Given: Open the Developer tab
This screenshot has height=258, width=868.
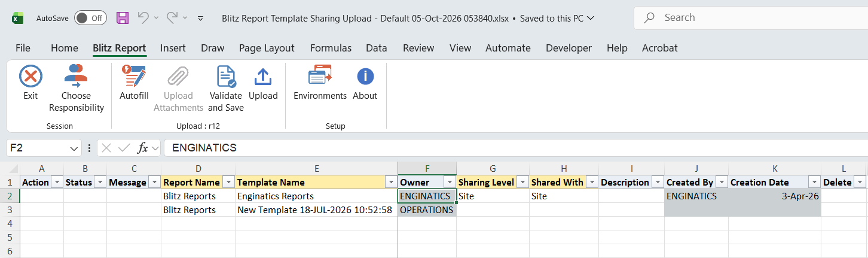Looking at the screenshot, I should [x=569, y=48].
